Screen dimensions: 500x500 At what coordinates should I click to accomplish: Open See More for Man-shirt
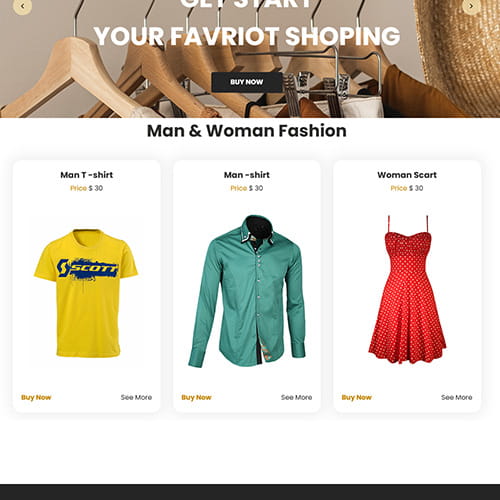(x=296, y=397)
